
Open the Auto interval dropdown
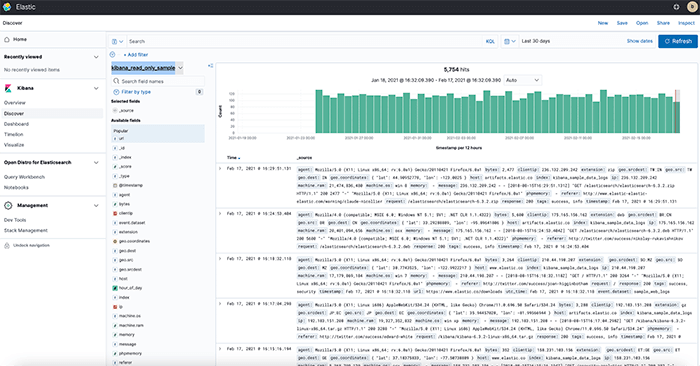522,80
